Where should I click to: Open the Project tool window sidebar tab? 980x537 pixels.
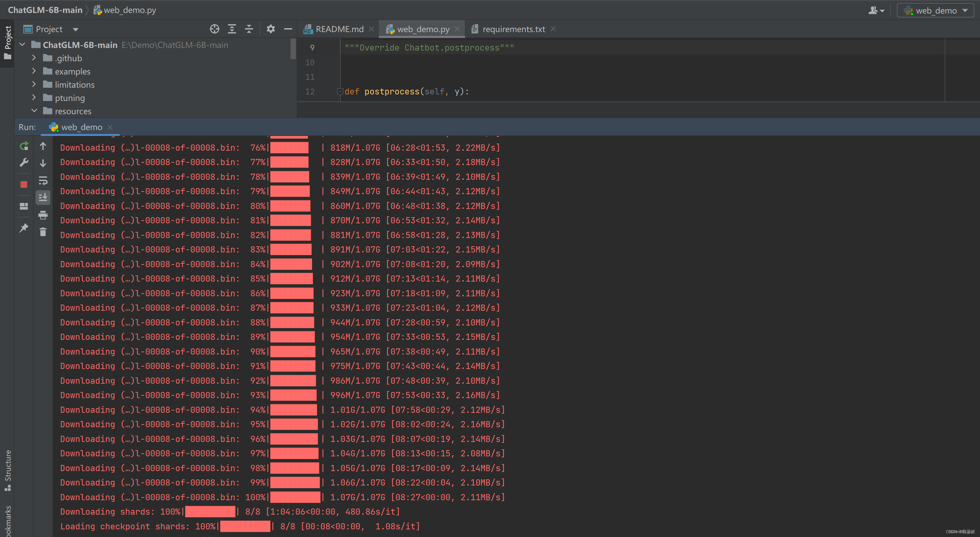[7, 43]
